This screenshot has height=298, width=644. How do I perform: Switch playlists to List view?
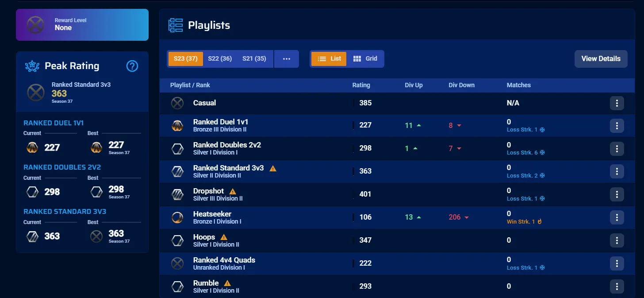click(329, 59)
